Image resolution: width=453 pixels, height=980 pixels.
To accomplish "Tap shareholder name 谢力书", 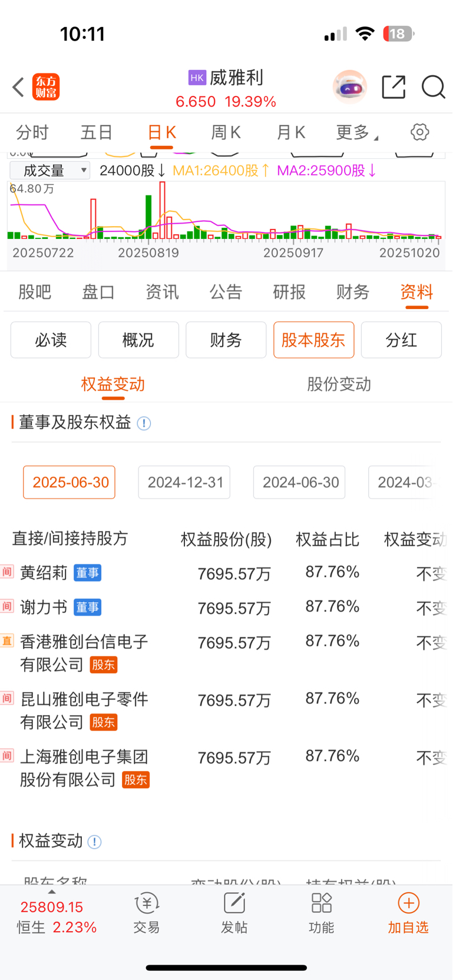I will click(x=44, y=607).
